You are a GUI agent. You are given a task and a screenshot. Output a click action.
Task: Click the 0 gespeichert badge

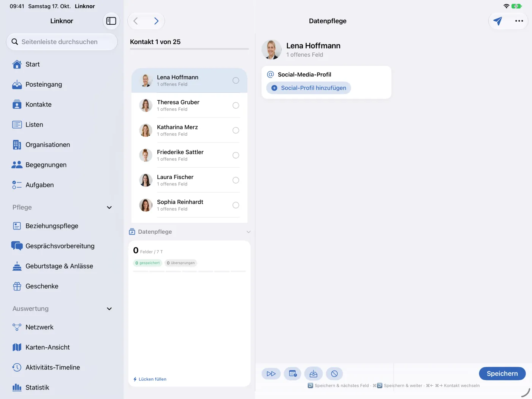coord(147,263)
